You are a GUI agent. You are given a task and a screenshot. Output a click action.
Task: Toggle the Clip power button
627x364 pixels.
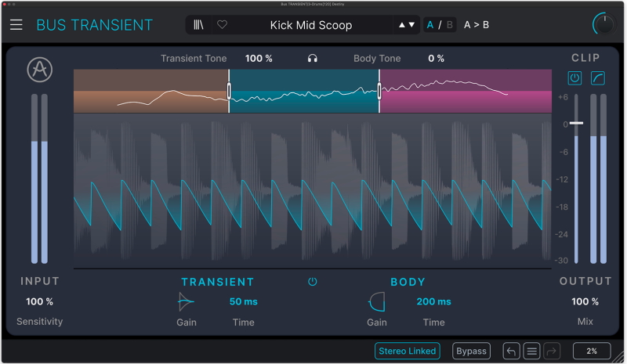575,78
